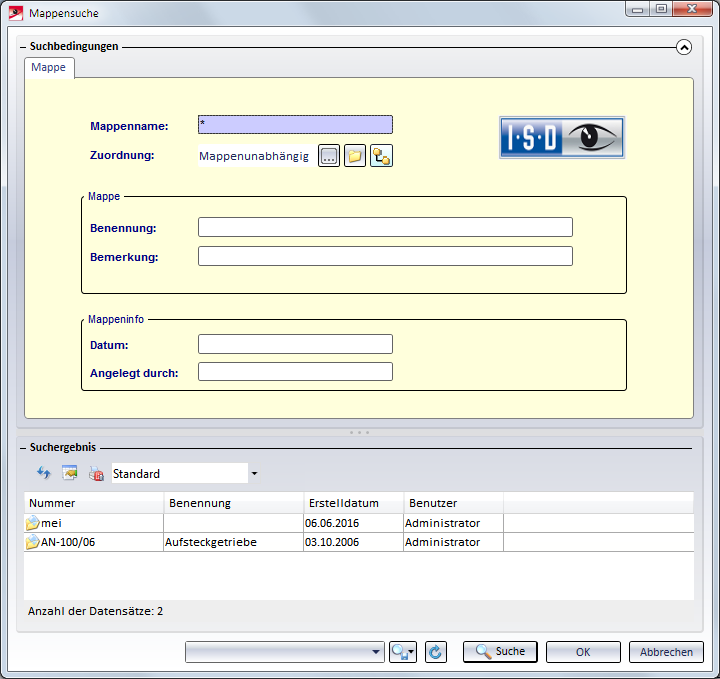Click the folder assignment icon beside Mappenunabhängig
Image resolution: width=720 pixels, height=679 pixels.
355,156
